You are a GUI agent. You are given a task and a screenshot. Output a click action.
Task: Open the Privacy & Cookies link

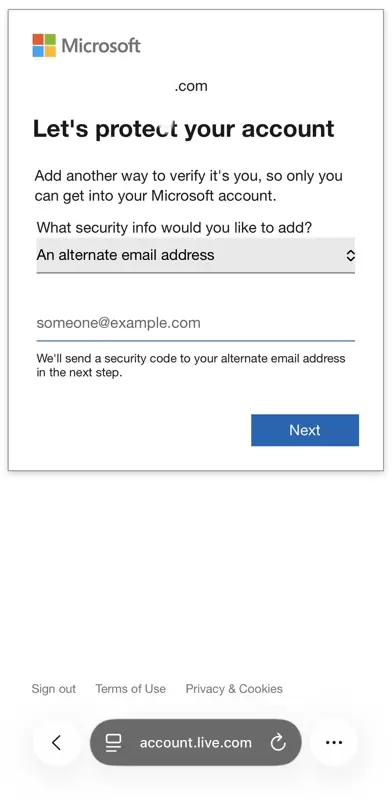[x=234, y=689]
